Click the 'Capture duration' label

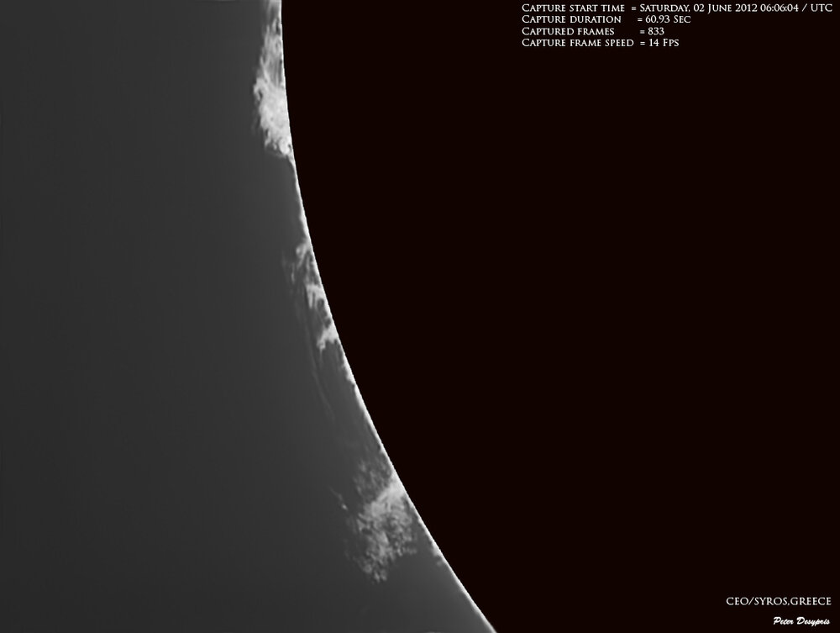tap(571, 19)
